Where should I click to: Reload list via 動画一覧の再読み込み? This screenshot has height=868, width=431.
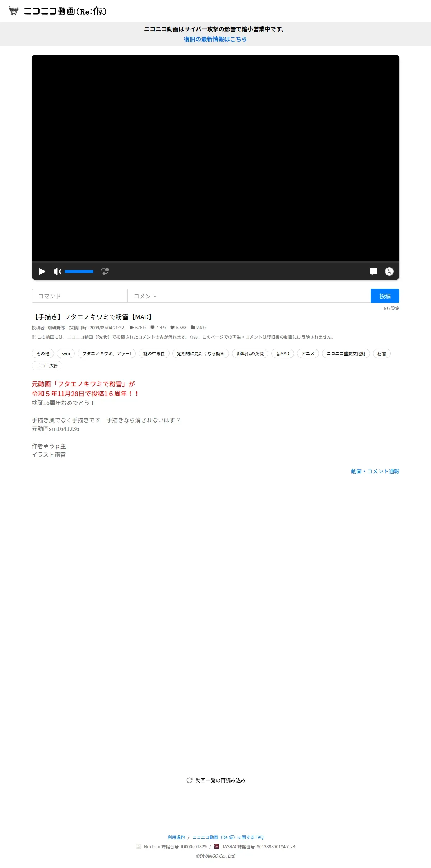pos(216,780)
